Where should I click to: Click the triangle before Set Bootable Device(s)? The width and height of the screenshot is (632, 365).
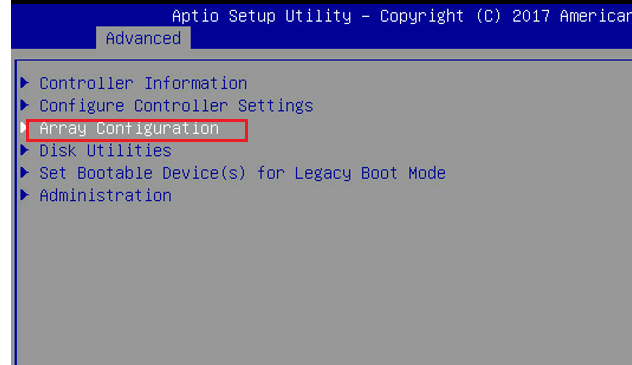click(25, 173)
